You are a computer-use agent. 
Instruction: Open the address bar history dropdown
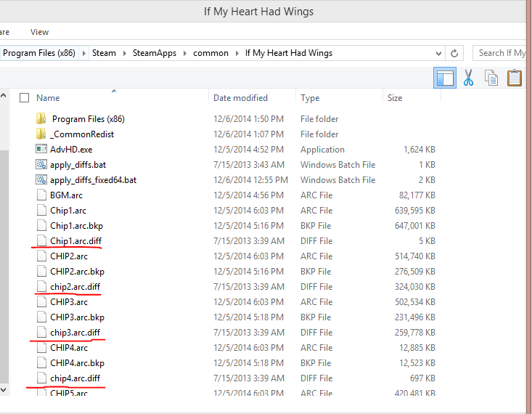click(438, 53)
